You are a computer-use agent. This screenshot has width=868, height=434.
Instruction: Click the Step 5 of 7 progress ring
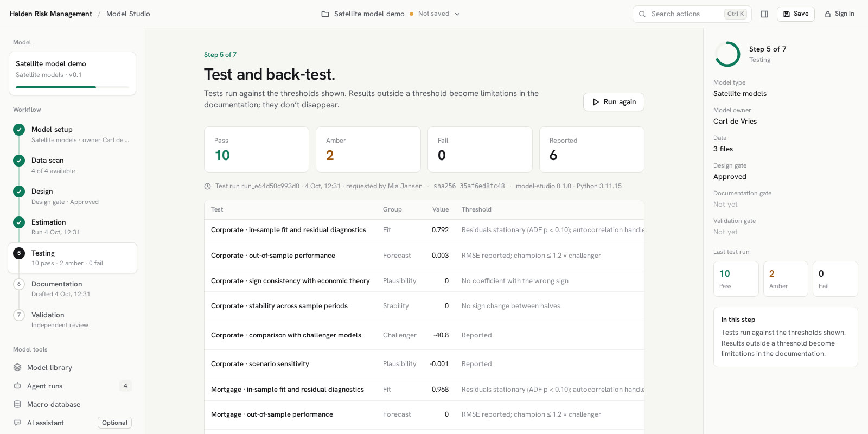pyautogui.click(x=727, y=54)
